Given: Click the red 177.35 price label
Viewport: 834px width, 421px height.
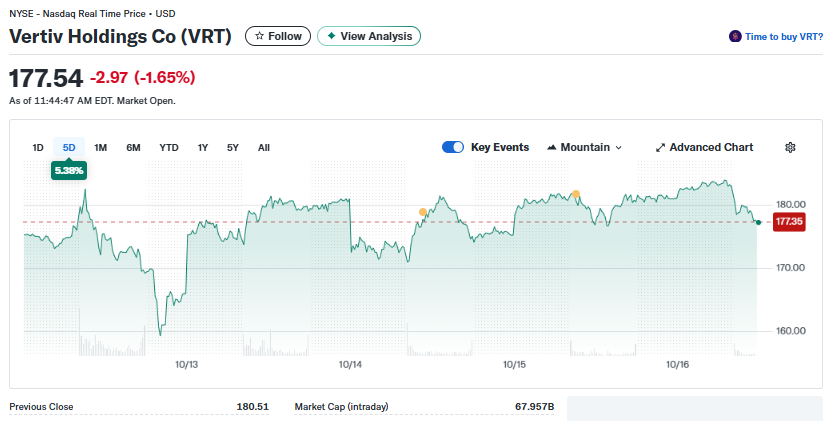Looking at the screenshot, I should [789, 221].
